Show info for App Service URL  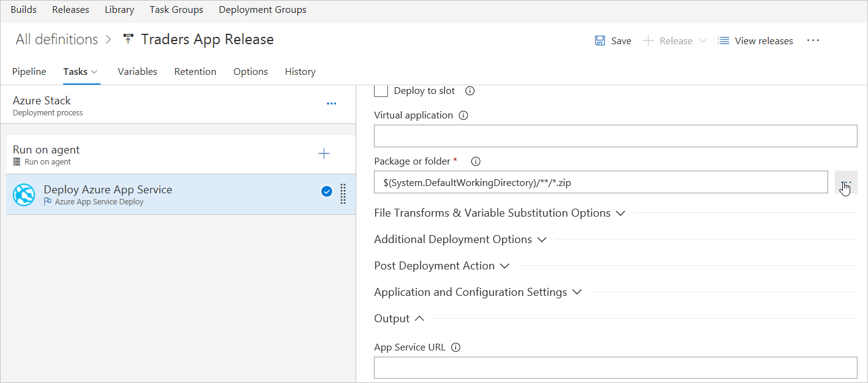[x=455, y=347]
